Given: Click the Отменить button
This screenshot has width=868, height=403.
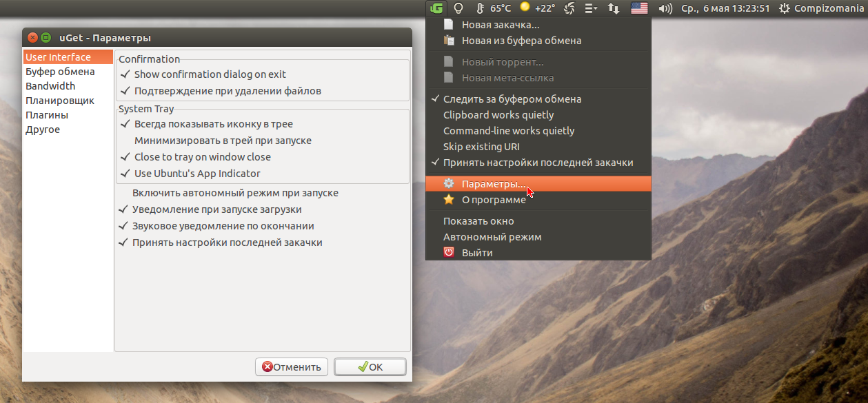Looking at the screenshot, I should [292, 366].
